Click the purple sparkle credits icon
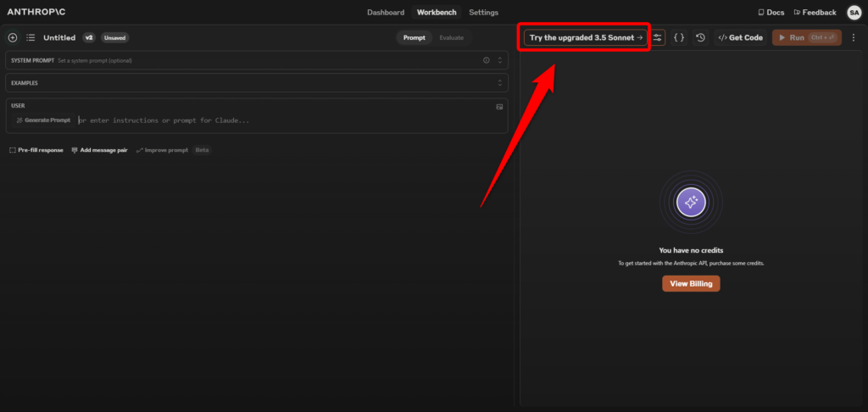Screen dimensions: 868x412 tap(691, 202)
